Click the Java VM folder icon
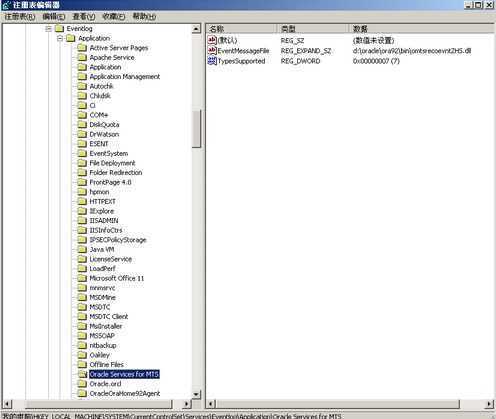This screenshot has width=496, height=419. (82, 250)
